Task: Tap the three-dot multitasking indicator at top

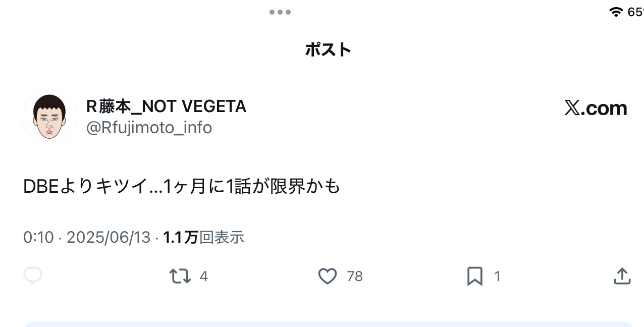Action: pyautogui.click(x=280, y=12)
